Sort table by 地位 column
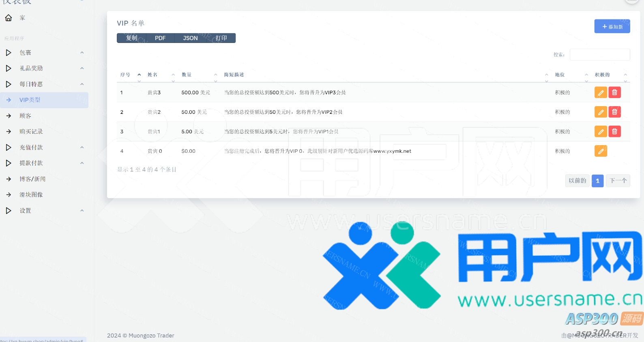The width and height of the screenshot is (644, 342). point(571,75)
